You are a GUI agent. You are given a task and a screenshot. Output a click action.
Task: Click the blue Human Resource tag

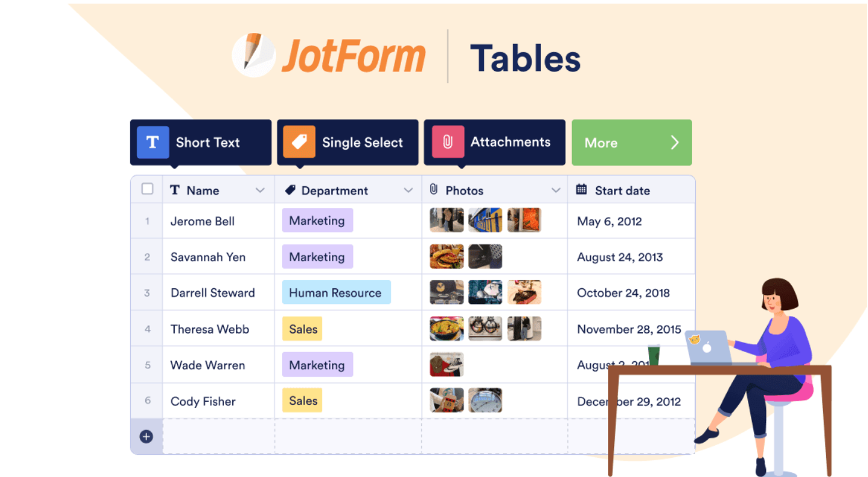coord(336,293)
